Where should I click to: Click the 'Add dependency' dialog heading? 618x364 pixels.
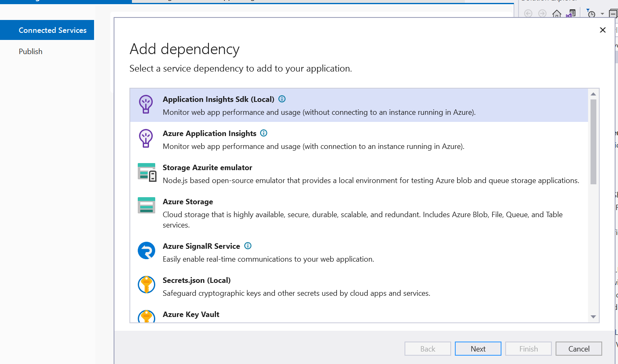tap(184, 49)
